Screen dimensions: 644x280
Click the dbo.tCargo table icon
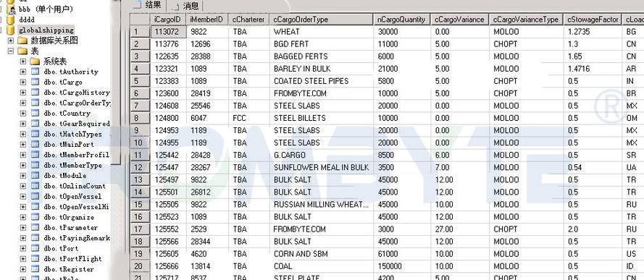coord(35,82)
